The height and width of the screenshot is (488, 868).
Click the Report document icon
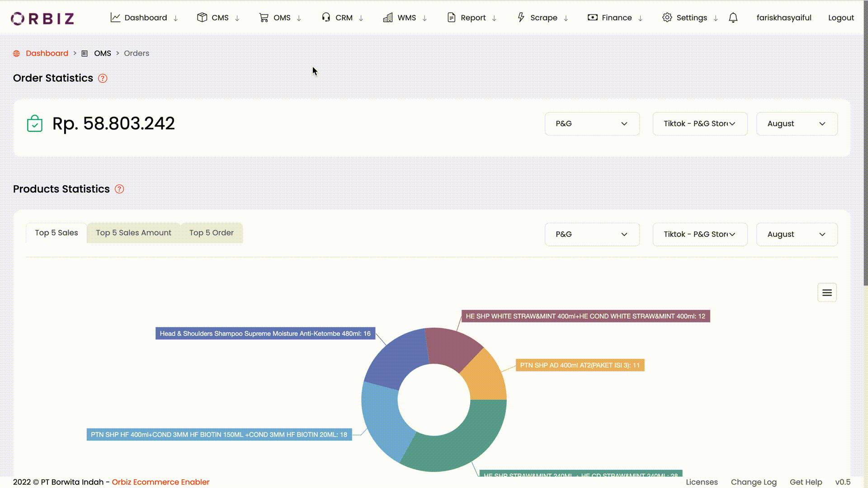point(451,18)
